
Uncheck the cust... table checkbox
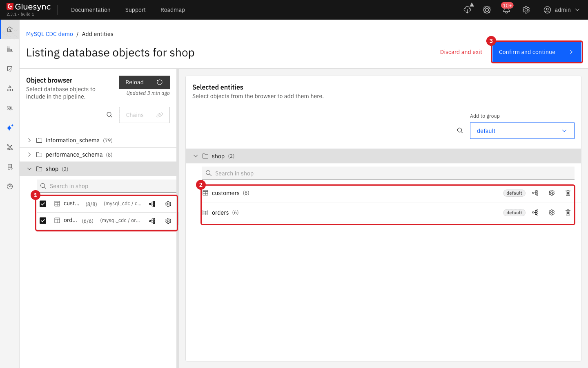pos(43,204)
